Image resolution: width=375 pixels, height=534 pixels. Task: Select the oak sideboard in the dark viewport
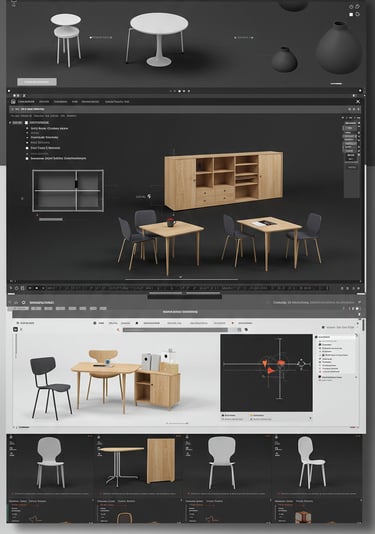[x=223, y=180]
